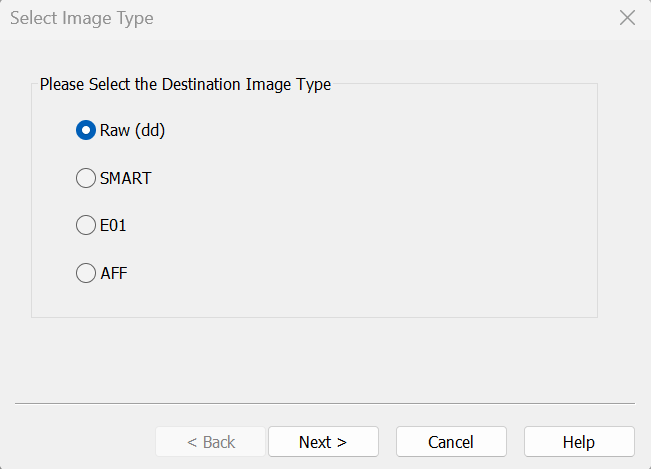This screenshot has width=651, height=469.
Task: Click the greyed-out < Back button
Action: 211,442
